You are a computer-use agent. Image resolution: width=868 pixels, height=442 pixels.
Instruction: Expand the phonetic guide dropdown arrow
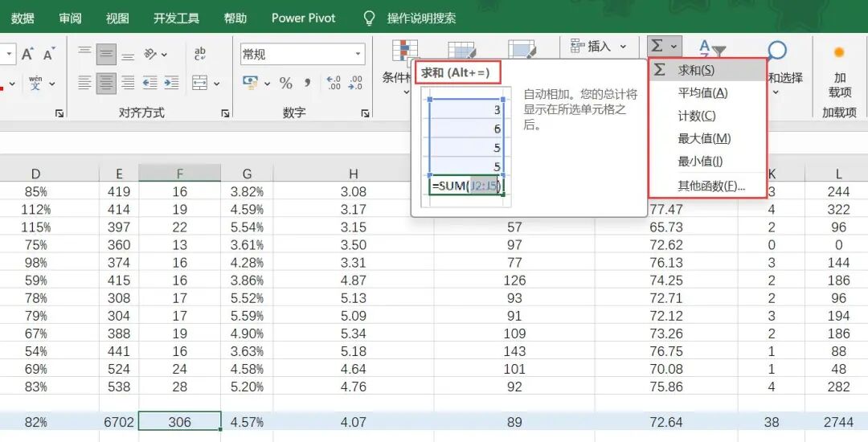click(52, 84)
